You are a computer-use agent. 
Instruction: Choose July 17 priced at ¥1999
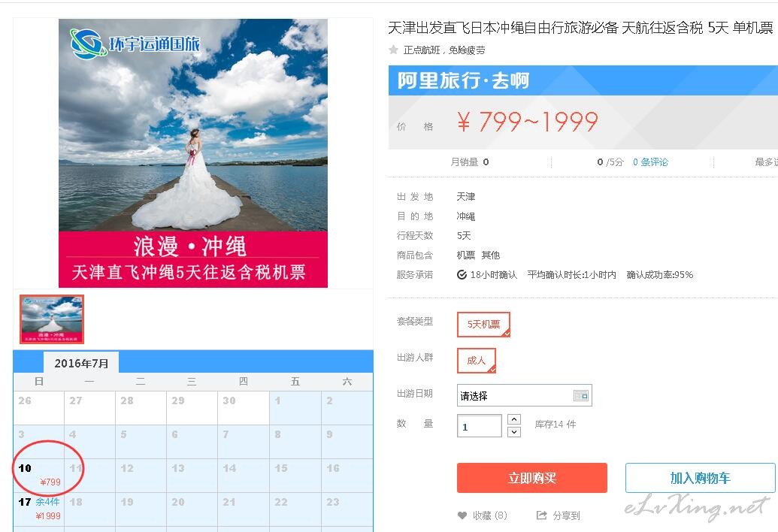point(39,509)
